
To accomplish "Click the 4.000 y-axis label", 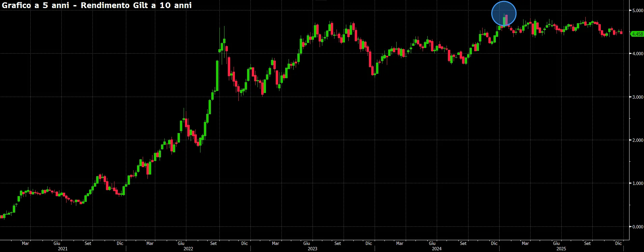I will [x=638, y=54].
